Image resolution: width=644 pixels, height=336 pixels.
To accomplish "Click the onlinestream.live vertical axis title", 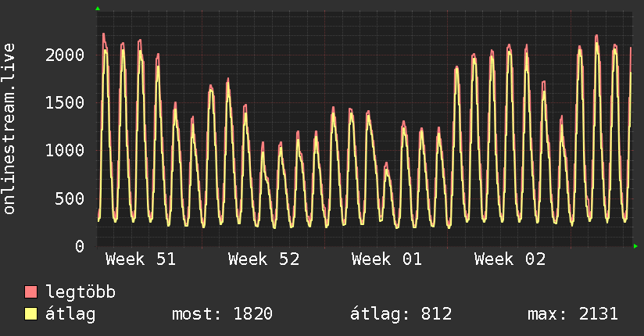I will click(x=9, y=129).
